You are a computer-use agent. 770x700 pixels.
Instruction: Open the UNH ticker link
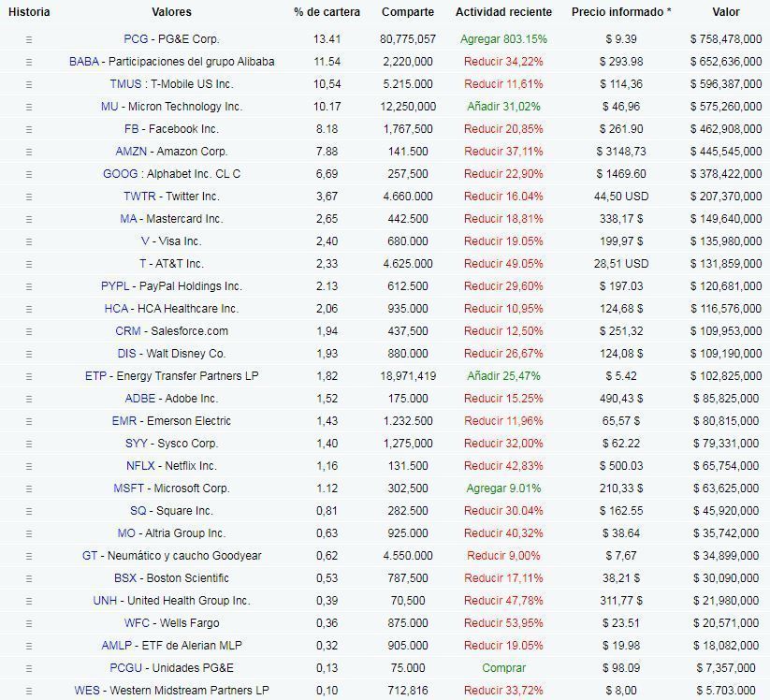point(105,601)
